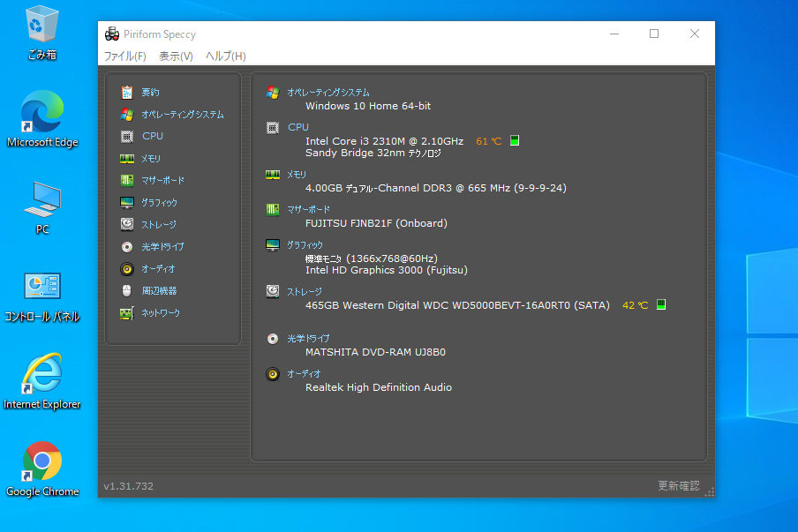Click the 光学ドライブ heading link in summary

(x=308, y=338)
